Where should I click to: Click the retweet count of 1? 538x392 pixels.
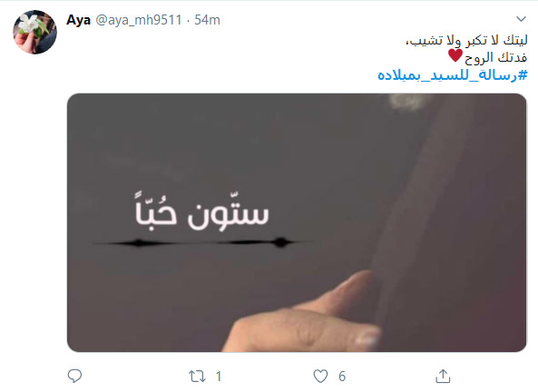point(219,377)
